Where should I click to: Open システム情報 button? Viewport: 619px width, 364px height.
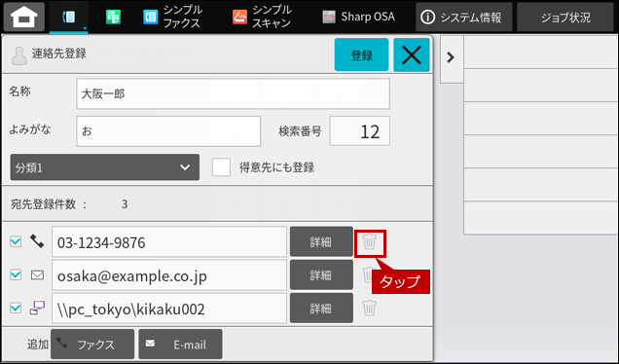[x=464, y=17]
